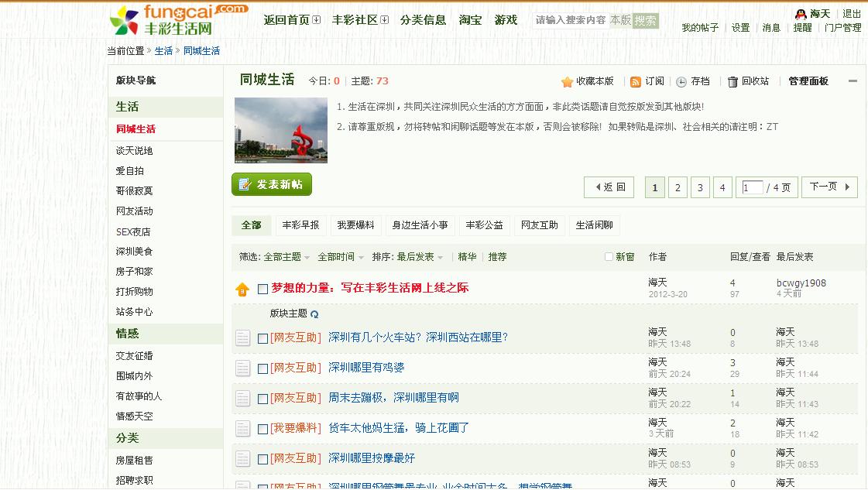Open 生活 breadcrumb link
The image size is (868, 490).
pos(163,51)
